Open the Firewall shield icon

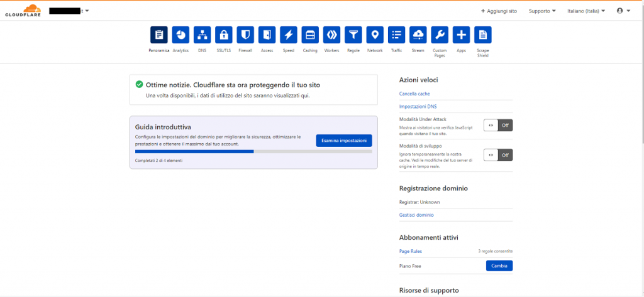(245, 35)
